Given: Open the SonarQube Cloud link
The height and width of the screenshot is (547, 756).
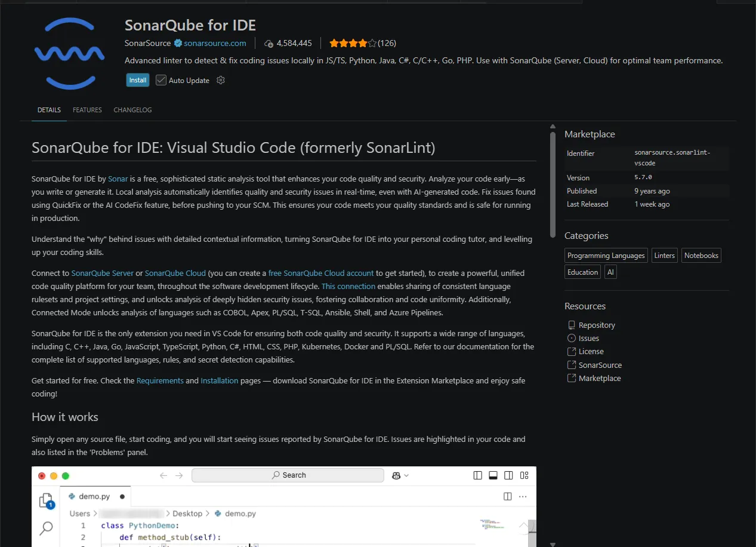Looking at the screenshot, I should (x=175, y=273).
